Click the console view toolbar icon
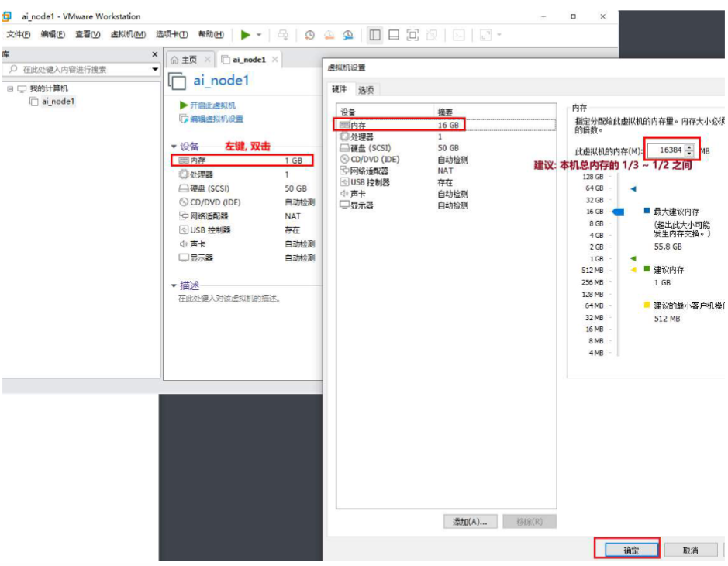This screenshot has height=566, width=728. point(459,35)
